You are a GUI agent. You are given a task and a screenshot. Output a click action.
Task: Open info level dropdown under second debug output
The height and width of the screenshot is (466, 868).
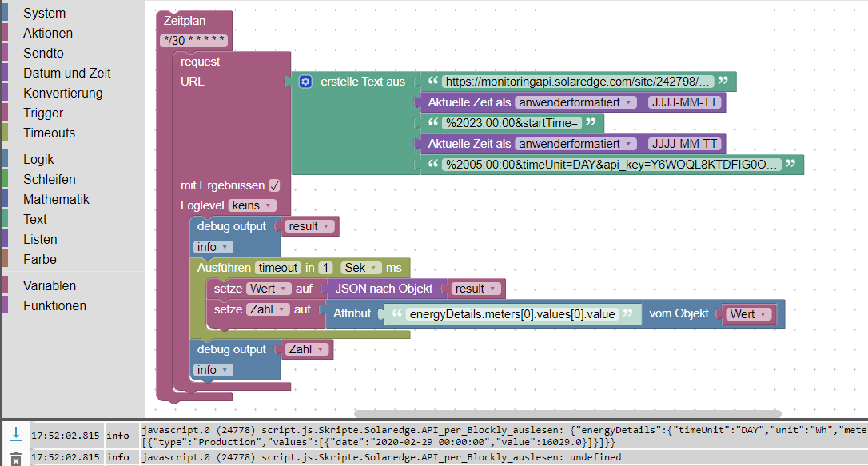point(213,370)
